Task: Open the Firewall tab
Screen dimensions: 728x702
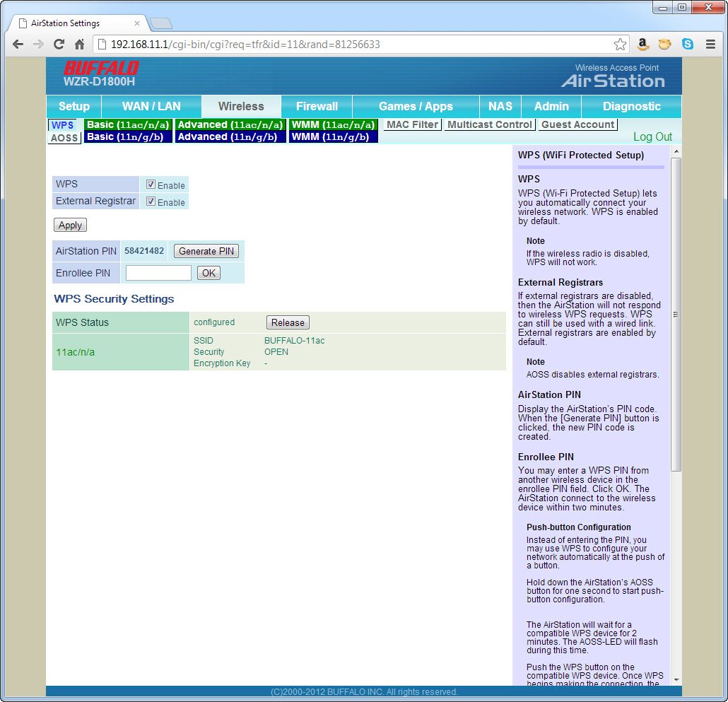Action: tap(317, 106)
